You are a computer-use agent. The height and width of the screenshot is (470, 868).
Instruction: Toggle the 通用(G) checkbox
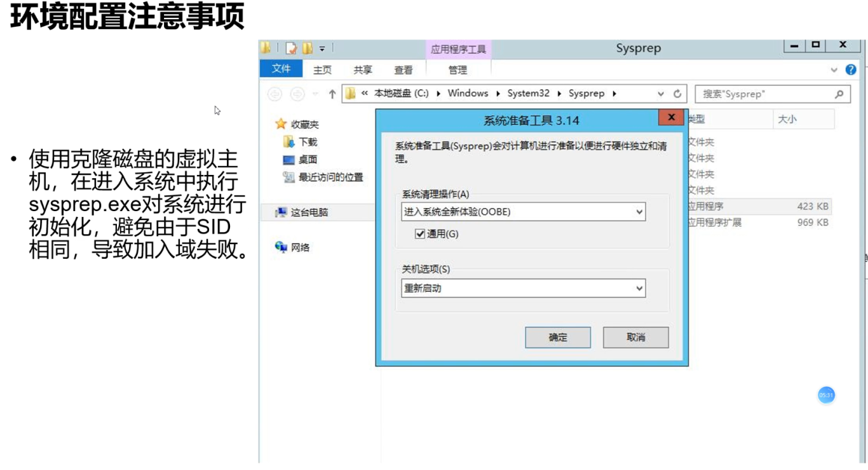pos(419,234)
